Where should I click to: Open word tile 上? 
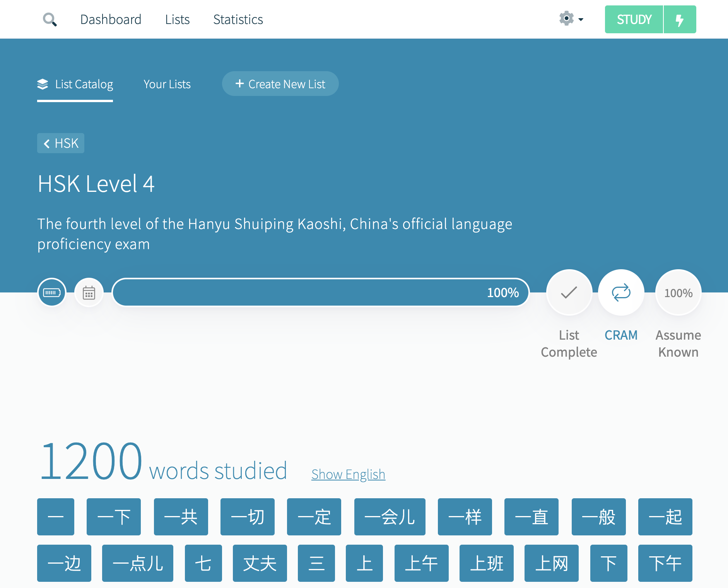364,563
